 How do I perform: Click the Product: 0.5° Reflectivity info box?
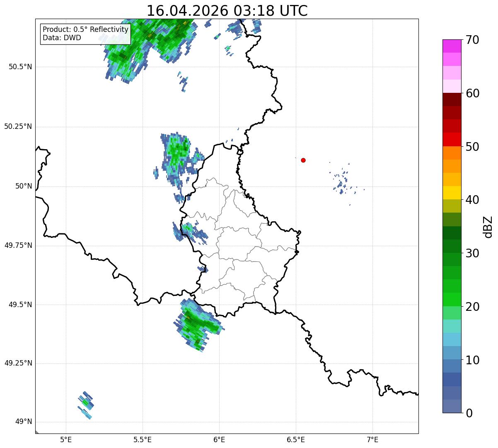pyautogui.click(x=85, y=34)
